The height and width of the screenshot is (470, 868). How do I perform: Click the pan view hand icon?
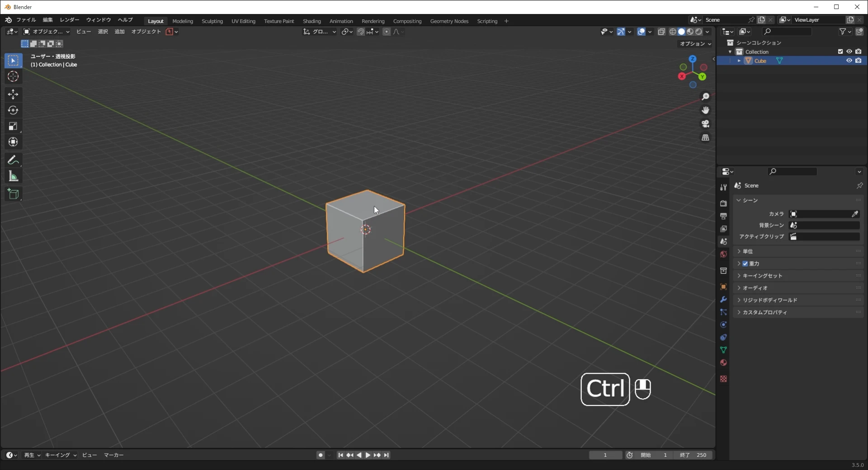(705, 110)
